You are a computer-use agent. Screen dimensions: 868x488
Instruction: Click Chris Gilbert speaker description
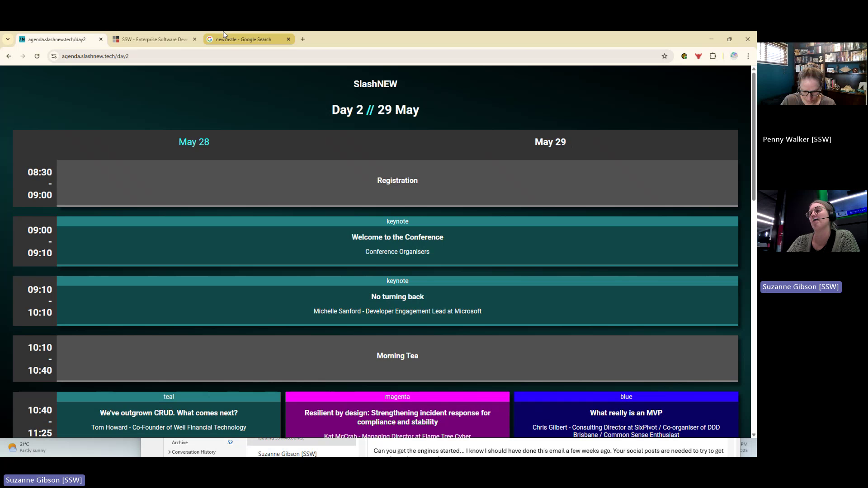coord(626,431)
